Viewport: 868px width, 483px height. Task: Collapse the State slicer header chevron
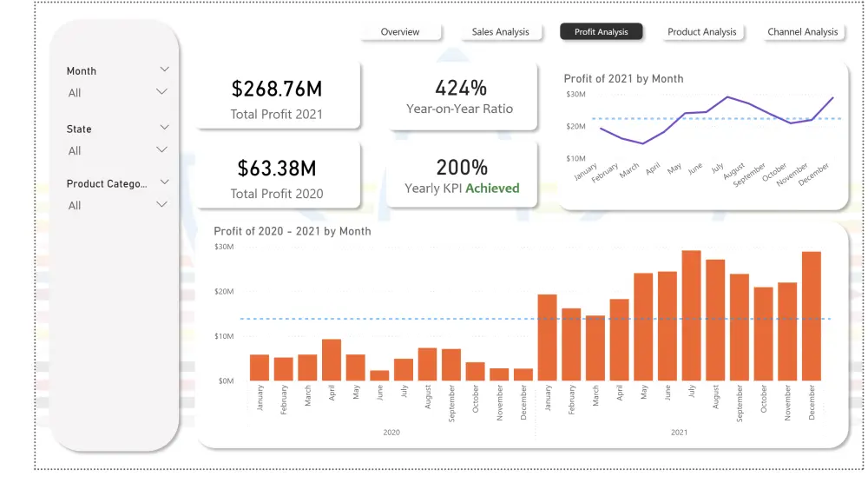point(164,128)
